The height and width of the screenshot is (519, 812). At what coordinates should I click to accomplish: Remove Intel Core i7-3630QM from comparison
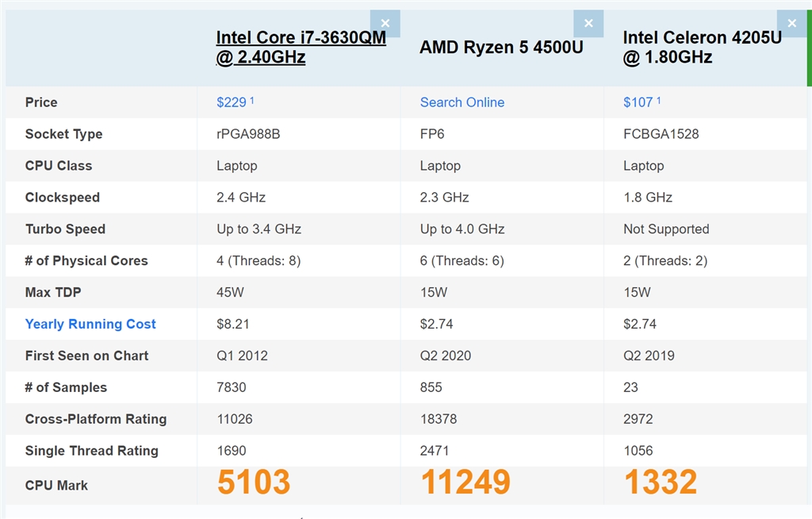pos(385,23)
